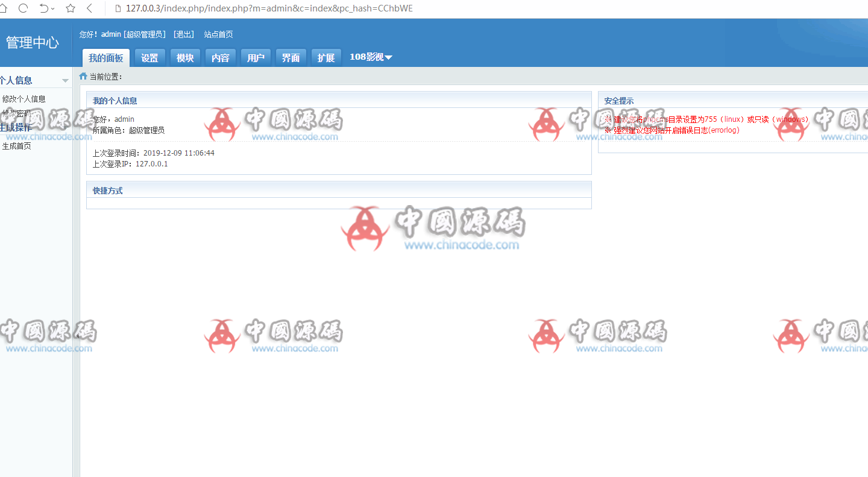Open the dropdown arrow next to undo icon

[x=53, y=9]
